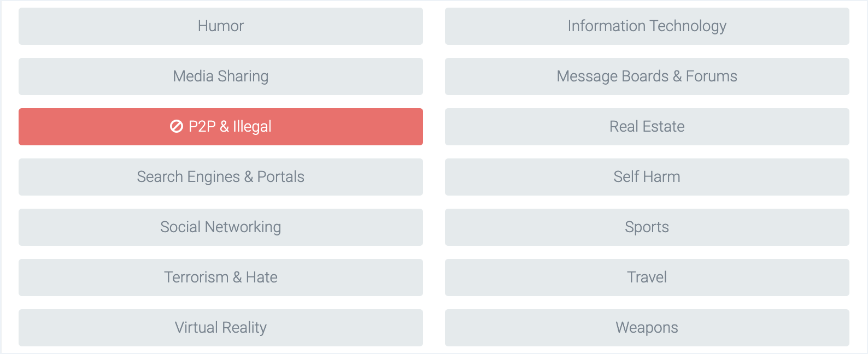Click the blocked icon on P2P & Illegal
The image size is (868, 354).
[x=176, y=127]
